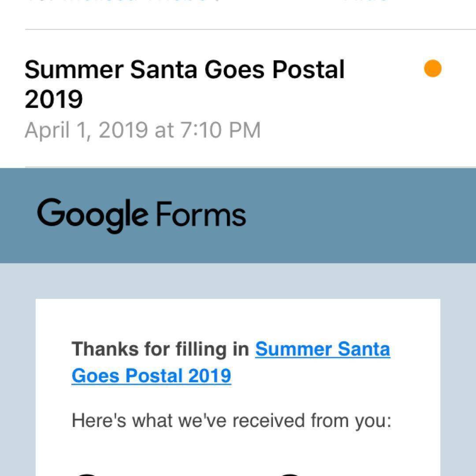Click the April 1, 2019 date
Image resolution: width=476 pixels, height=476 pixels.
tap(86, 130)
